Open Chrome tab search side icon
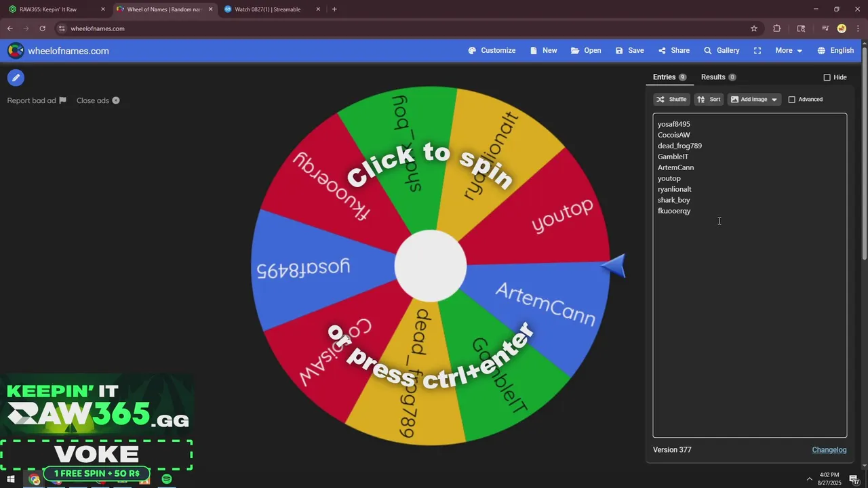 click(x=801, y=28)
